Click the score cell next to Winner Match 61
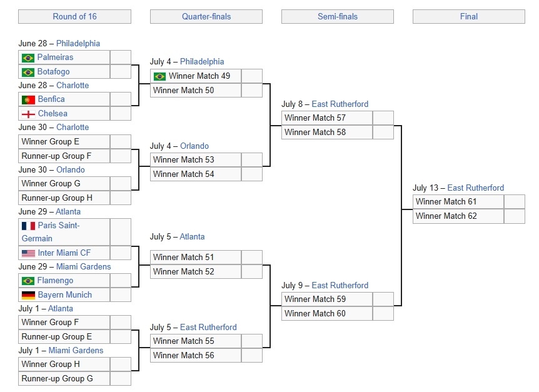The width and height of the screenshot is (539, 392). [x=514, y=202]
